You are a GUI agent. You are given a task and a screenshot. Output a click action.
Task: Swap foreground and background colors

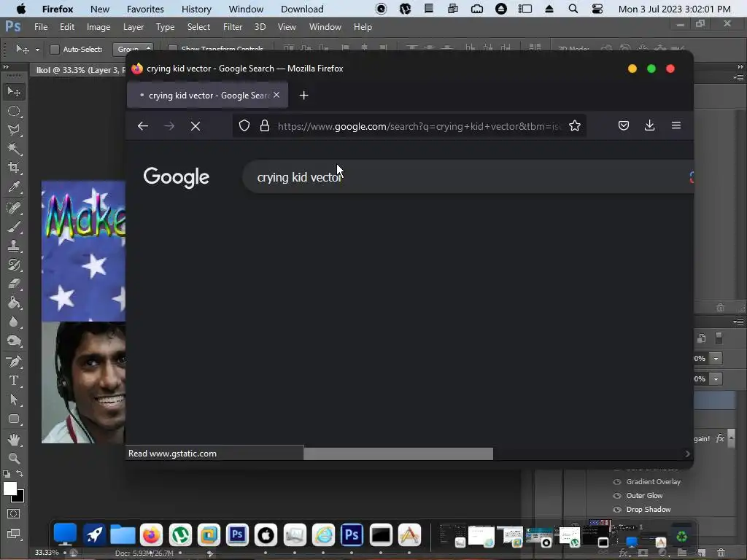point(20,473)
